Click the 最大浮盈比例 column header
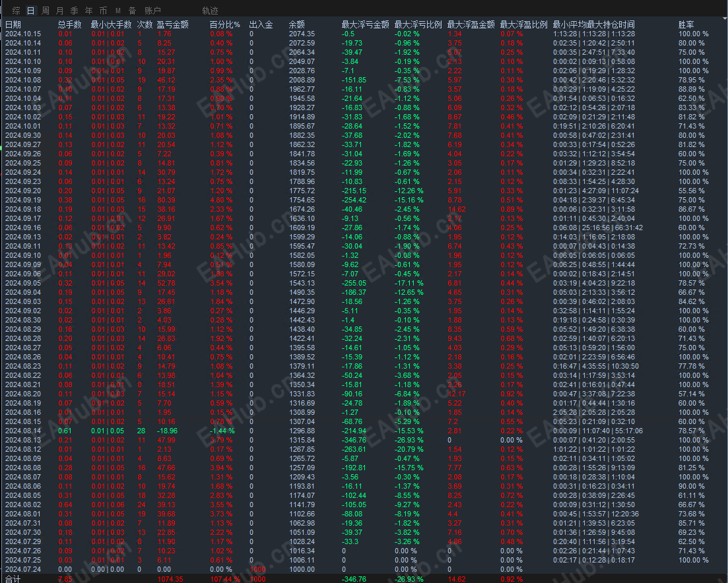The image size is (728, 583). tap(523, 24)
